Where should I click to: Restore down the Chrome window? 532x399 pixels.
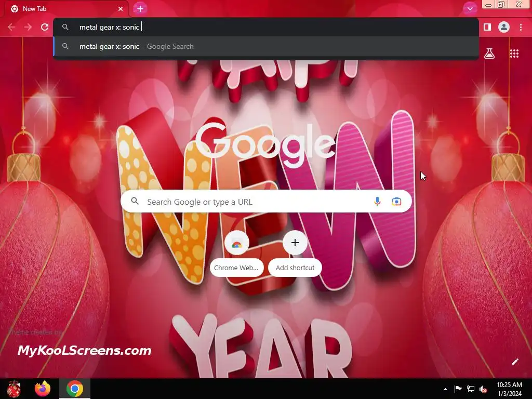coord(501,4)
